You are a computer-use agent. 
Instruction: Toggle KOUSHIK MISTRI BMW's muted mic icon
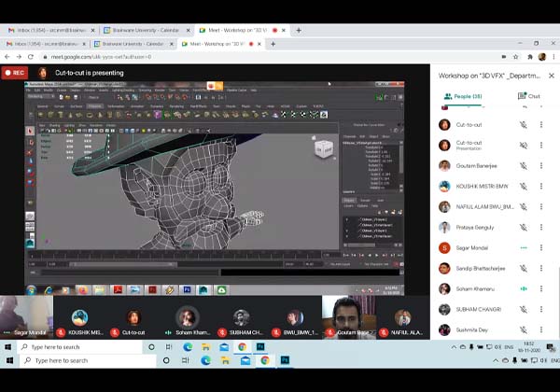tap(524, 187)
